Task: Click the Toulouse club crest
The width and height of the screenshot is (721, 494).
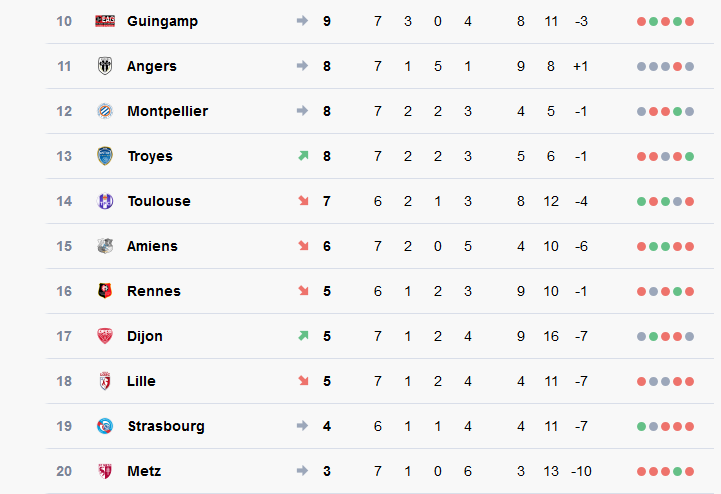Action: 105,201
